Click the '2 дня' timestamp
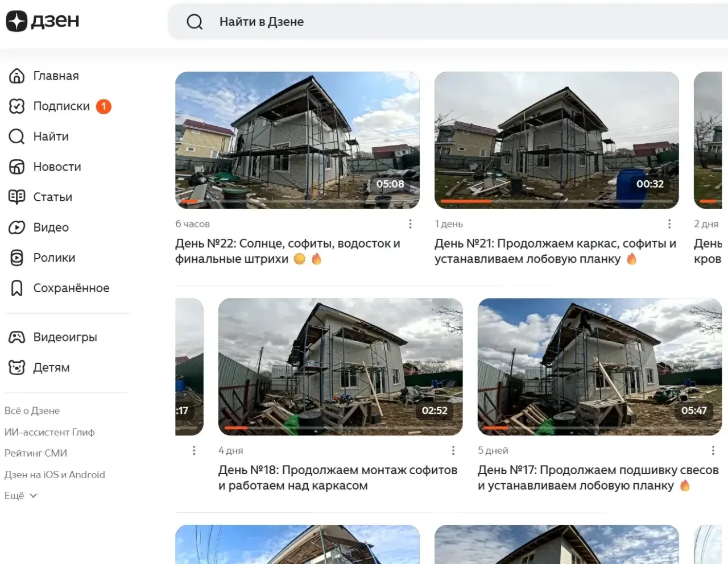728x564 pixels. point(706,224)
